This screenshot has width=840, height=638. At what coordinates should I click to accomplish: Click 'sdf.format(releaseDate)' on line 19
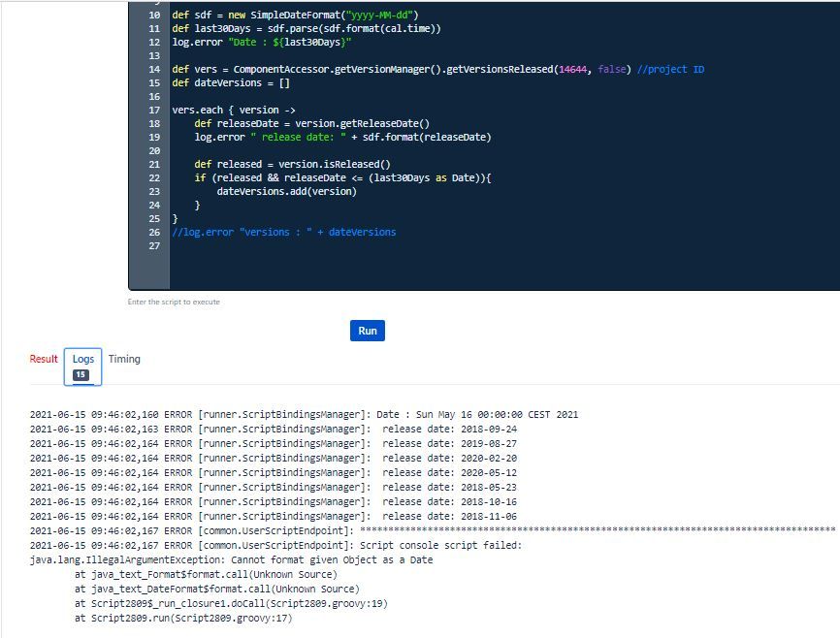[x=427, y=137]
